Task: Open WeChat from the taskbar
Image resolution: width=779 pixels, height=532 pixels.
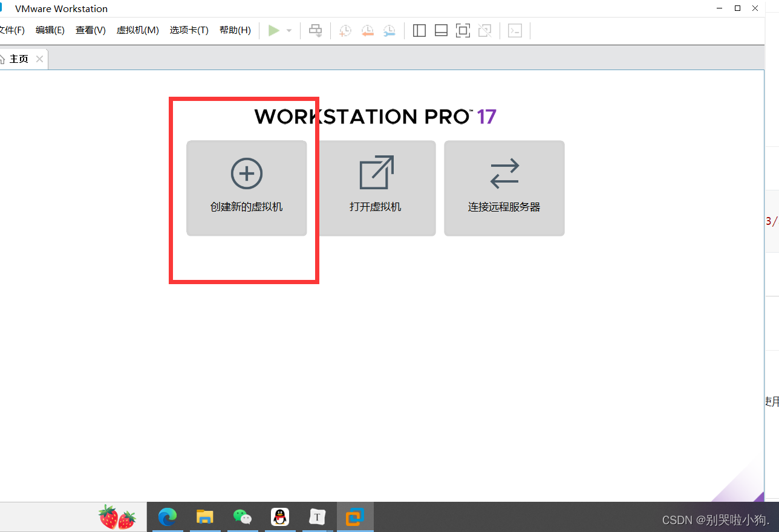Action: pos(243,517)
